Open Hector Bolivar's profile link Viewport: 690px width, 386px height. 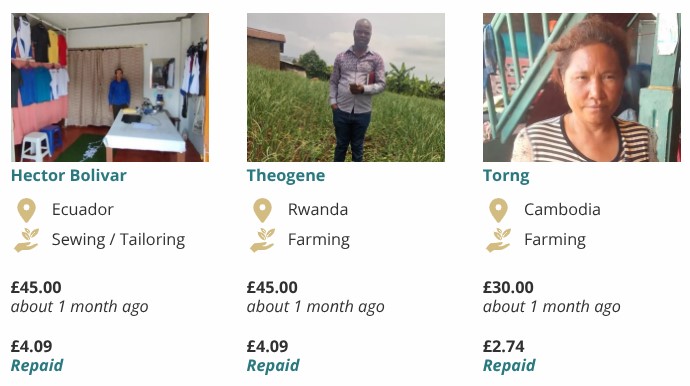(x=69, y=176)
